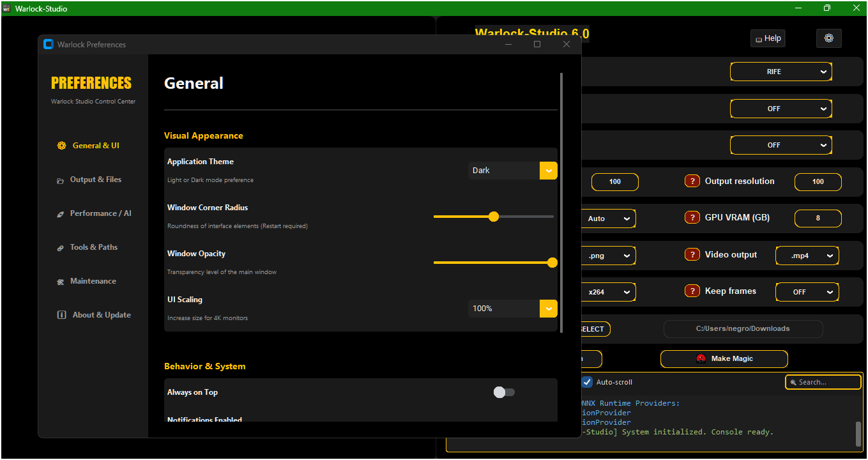Uncheck the Auto-scroll checkbox
Image resolution: width=868 pixels, height=460 pixels.
tap(587, 382)
